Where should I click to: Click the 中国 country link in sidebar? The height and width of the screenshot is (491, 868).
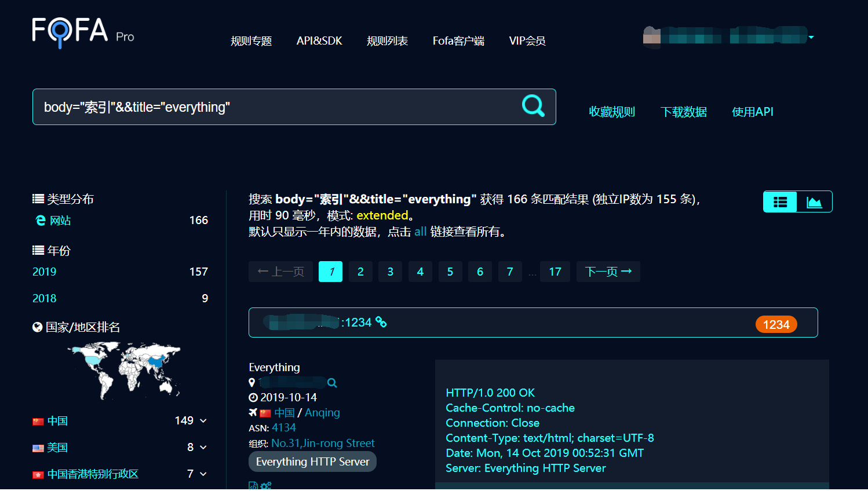pos(57,421)
